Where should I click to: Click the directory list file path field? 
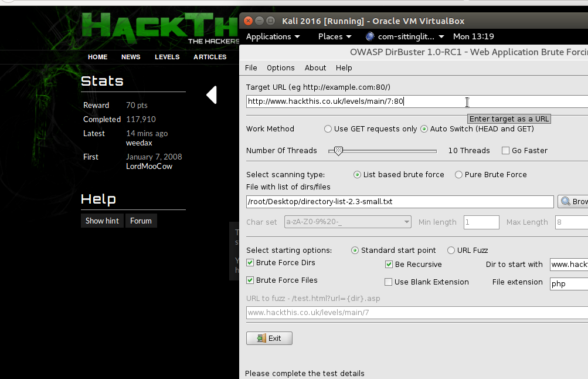point(400,201)
